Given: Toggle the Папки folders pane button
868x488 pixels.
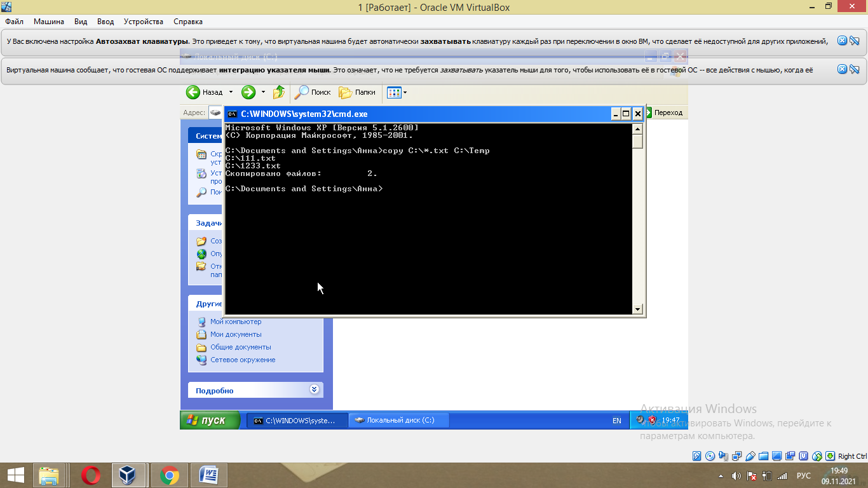Looking at the screenshot, I should [x=357, y=92].
